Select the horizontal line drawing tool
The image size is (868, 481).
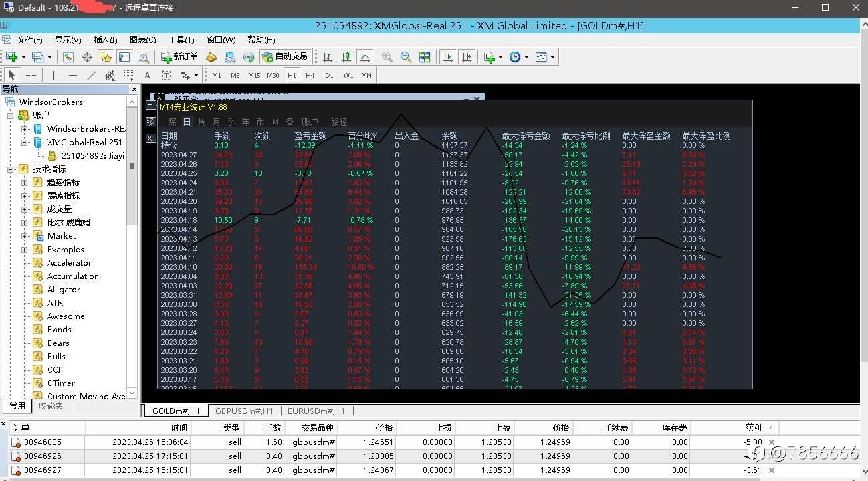(x=72, y=75)
